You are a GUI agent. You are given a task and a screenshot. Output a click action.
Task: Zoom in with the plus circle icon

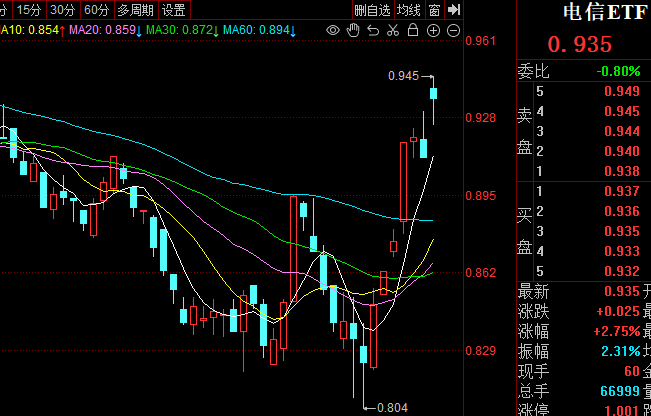click(433, 31)
